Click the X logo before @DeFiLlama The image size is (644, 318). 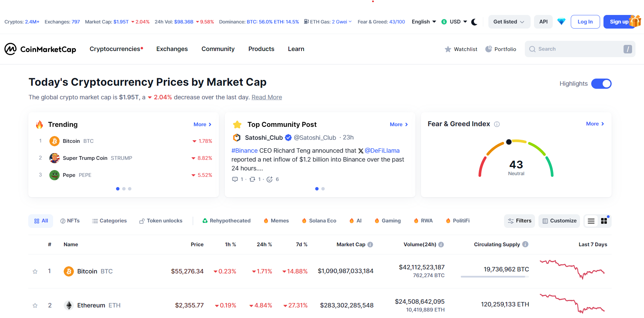point(361,151)
